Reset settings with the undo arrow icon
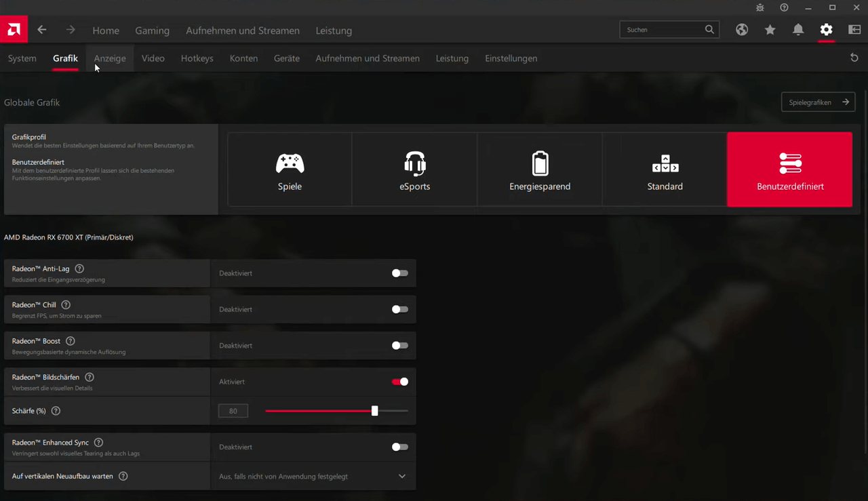Image resolution: width=868 pixels, height=501 pixels. click(854, 58)
